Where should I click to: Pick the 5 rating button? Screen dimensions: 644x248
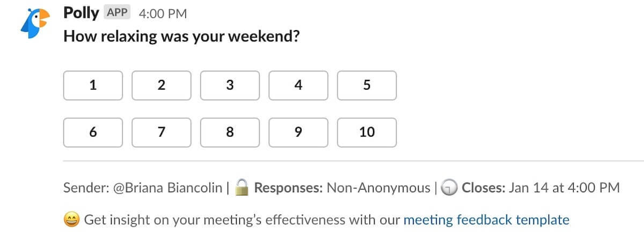[x=367, y=85]
